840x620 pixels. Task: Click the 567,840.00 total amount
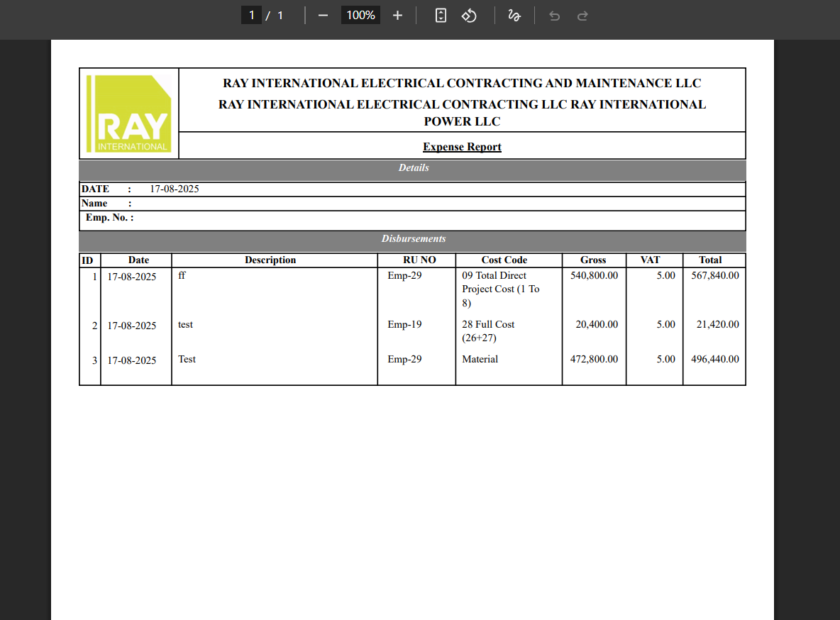coord(714,276)
